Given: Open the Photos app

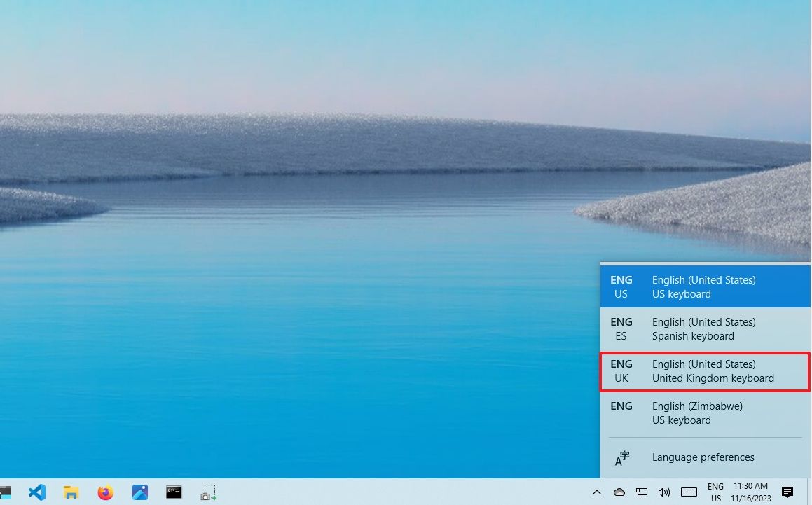Looking at the screenshot, I should coord(139,492).
